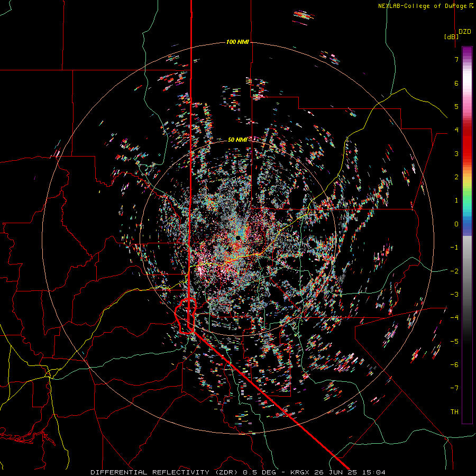The height and width of the screenshot is (476, 476).
Task: Select the 1 dB scale value
Action: point(456,200)
